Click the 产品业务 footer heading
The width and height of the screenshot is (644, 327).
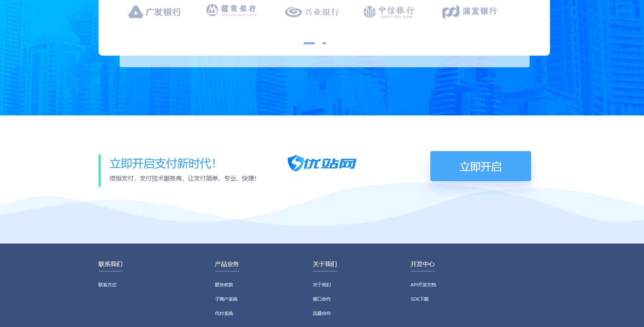227,264
